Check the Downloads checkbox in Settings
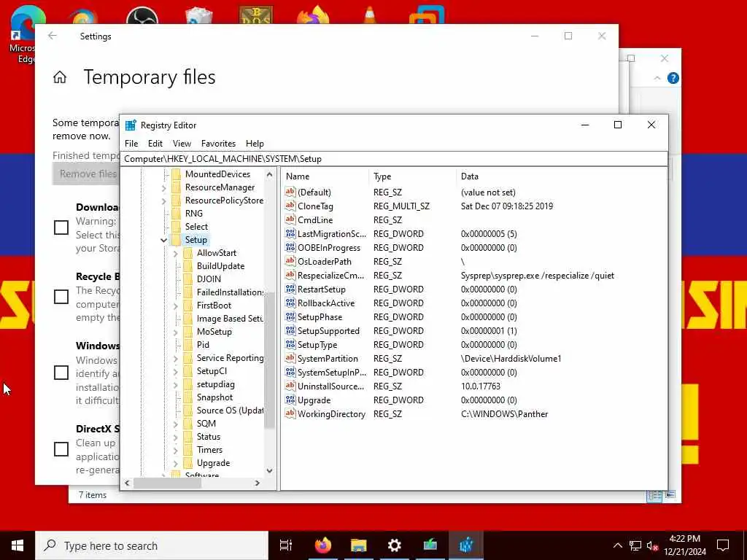 tap(61, 227)
